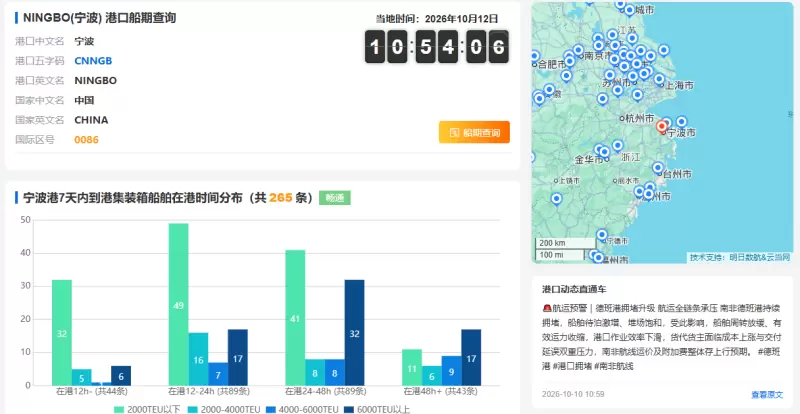Open the 查看原文 link in news card
The image size is (800, 414).
(x=767, y=394)
